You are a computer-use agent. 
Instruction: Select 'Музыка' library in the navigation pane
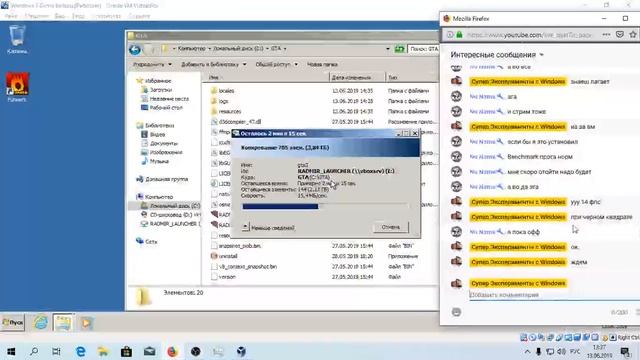pyautogui.click(x=155, y=161)
